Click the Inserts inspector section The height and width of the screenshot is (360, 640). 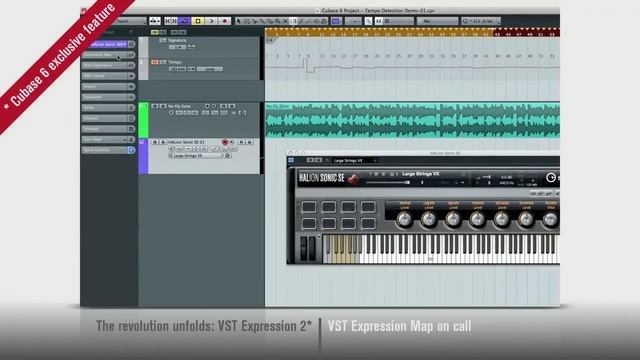108,87
